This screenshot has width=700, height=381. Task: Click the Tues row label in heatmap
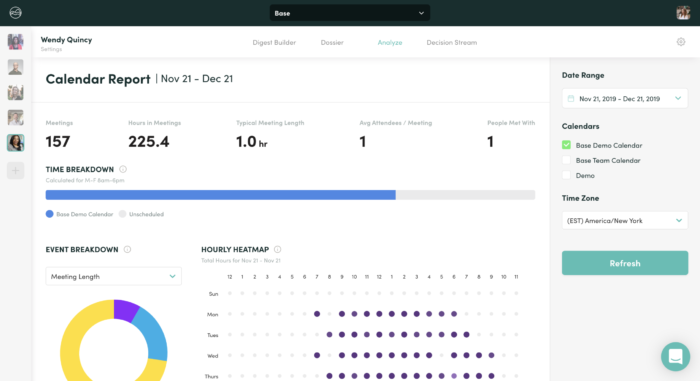coord(212,335)
